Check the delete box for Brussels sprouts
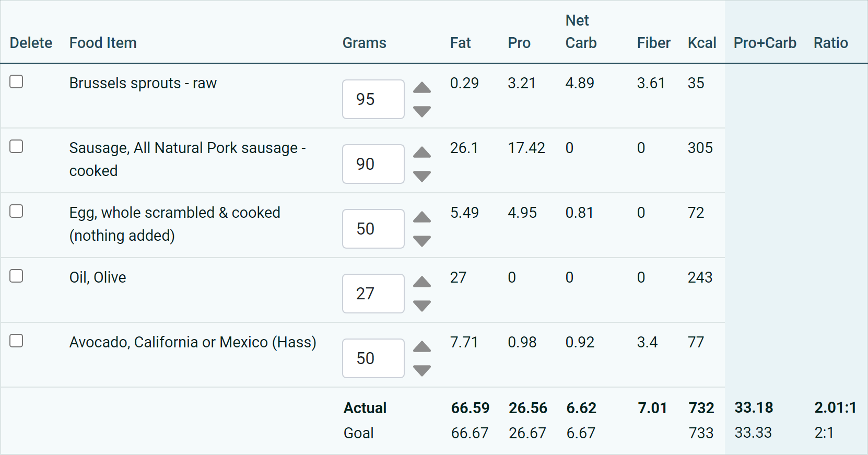 [x=16, y=81]
